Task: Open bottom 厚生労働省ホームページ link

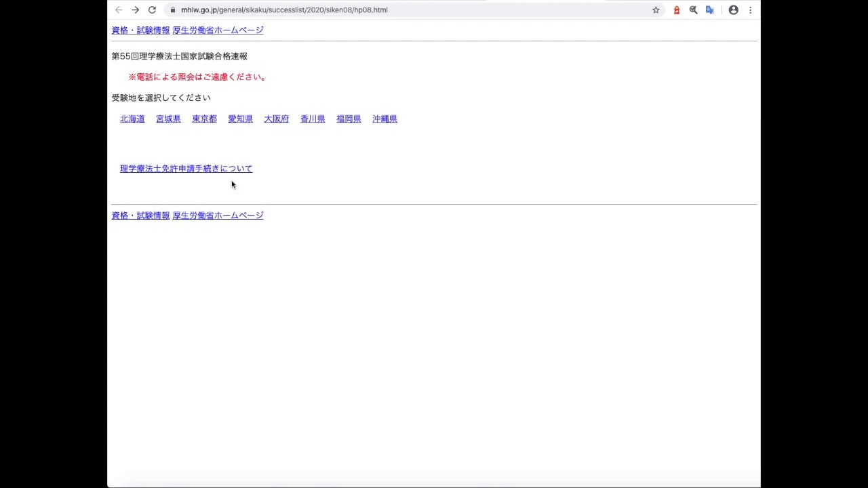Action: coord(218,215)
